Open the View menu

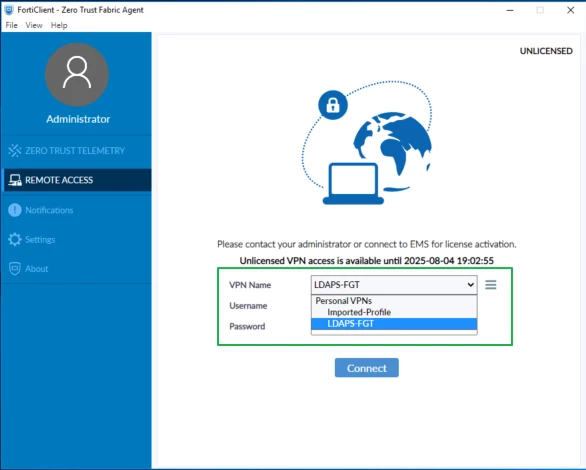pyautogui.click(x=34, y=25)
